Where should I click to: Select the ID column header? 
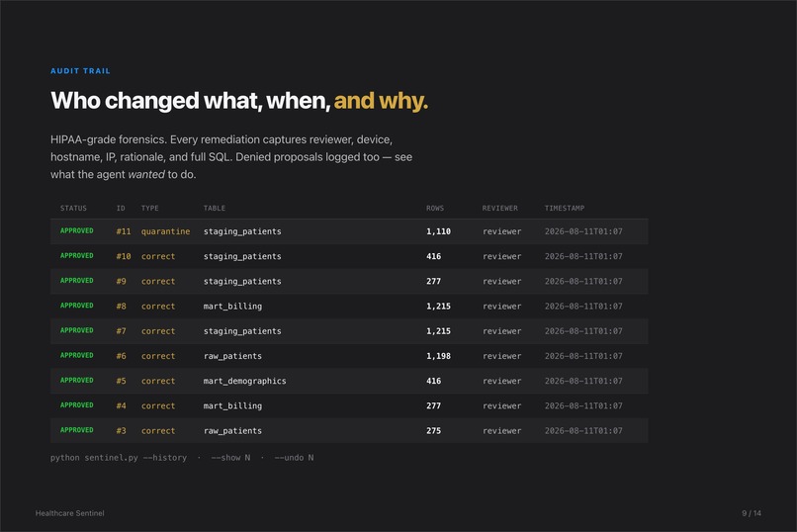coord(121,209)
